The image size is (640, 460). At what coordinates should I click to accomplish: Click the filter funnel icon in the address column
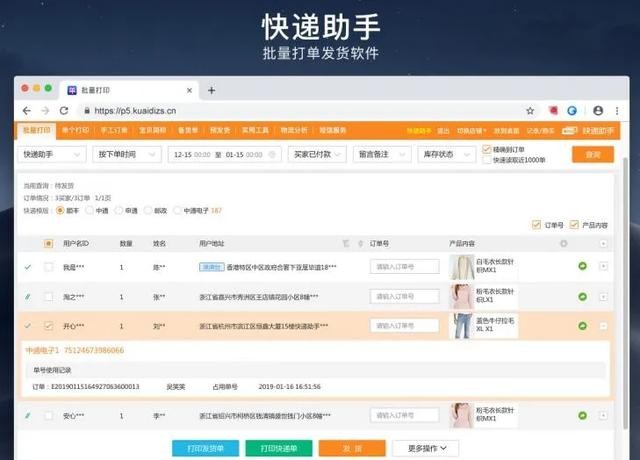tap(346, 243)
